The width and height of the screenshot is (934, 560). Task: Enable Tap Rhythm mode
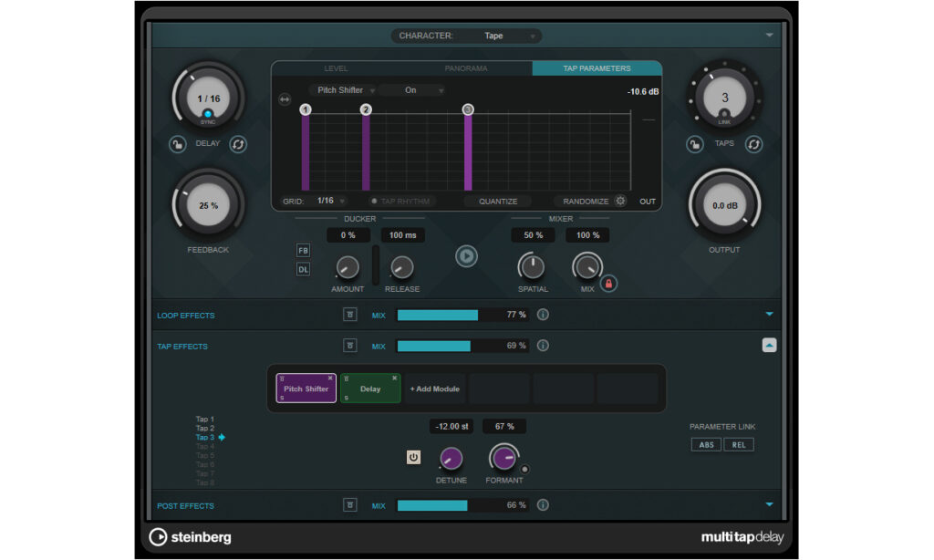tap(400, 202)
